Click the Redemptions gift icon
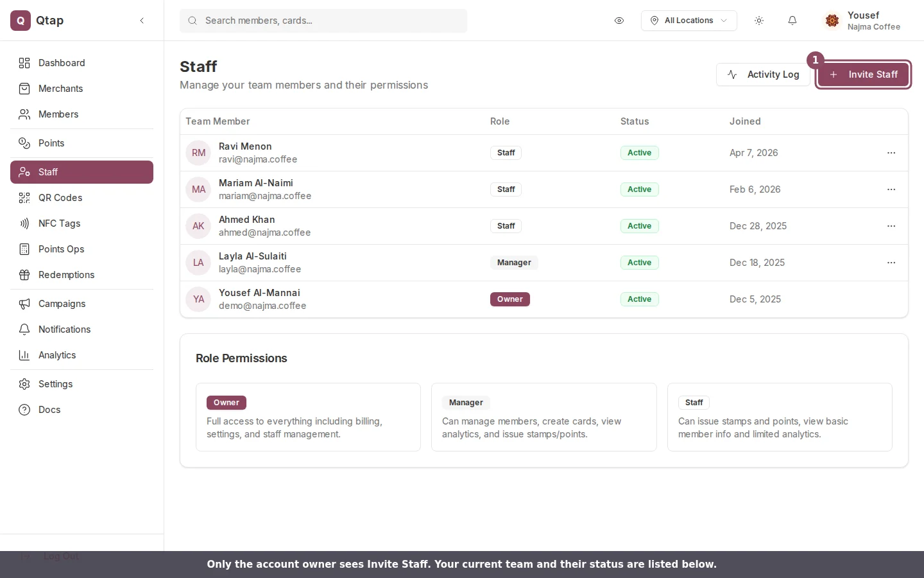The height and width of the screenshot is (578, 924). pos(24,275)
